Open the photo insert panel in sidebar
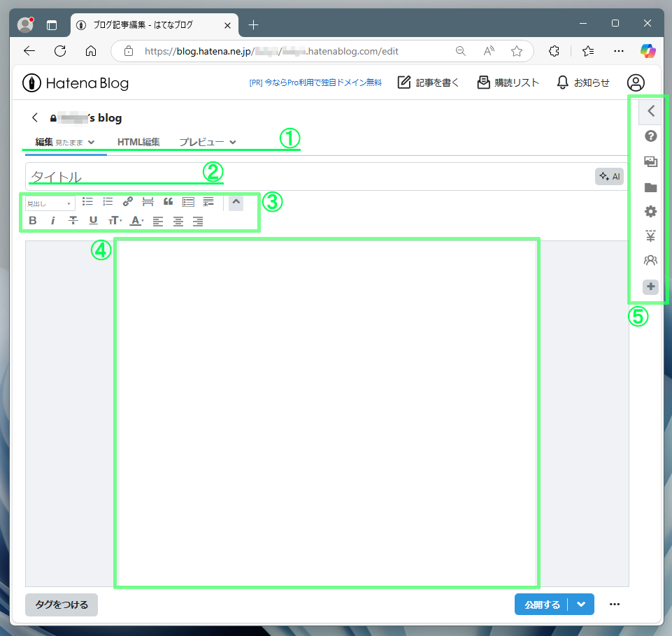Image resolution: width=672 pixels, height=636 pixels. [x=650, y=161]
